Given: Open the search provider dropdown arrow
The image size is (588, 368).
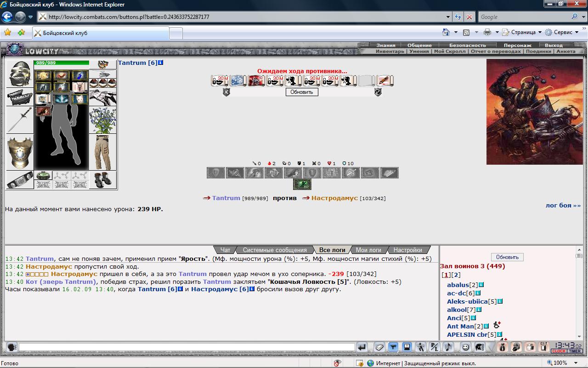Looking at the screenshot, I should tap(584, 17).
